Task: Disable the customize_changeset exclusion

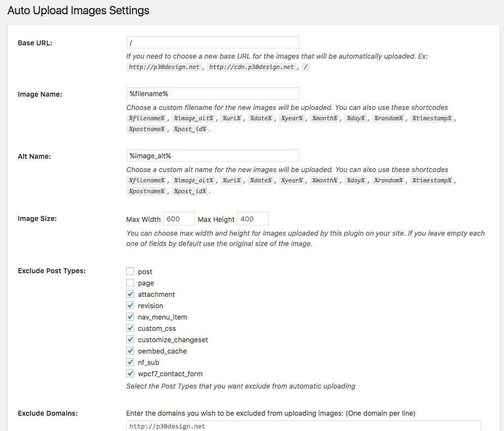Action: 130,340
